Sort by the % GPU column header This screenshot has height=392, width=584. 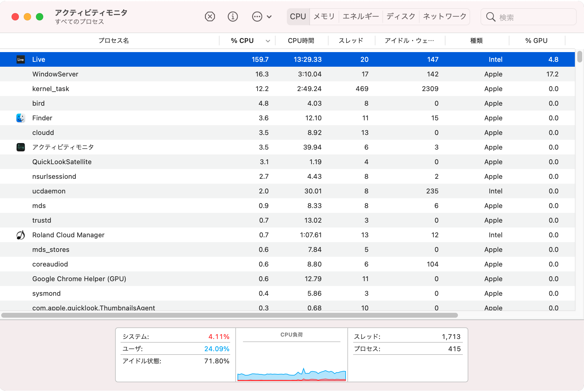click(x=537, y=41)
